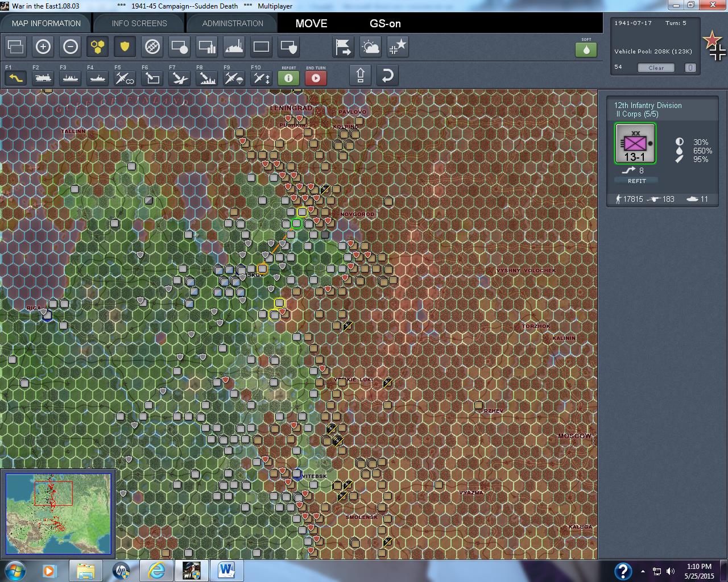Click the green-highlighted unit hex near Novgorod

pos(296,223)
